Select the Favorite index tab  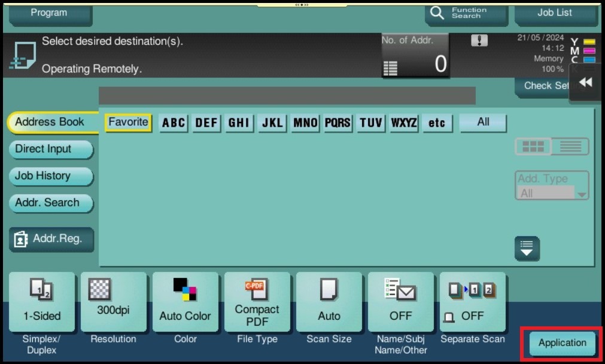128,123
